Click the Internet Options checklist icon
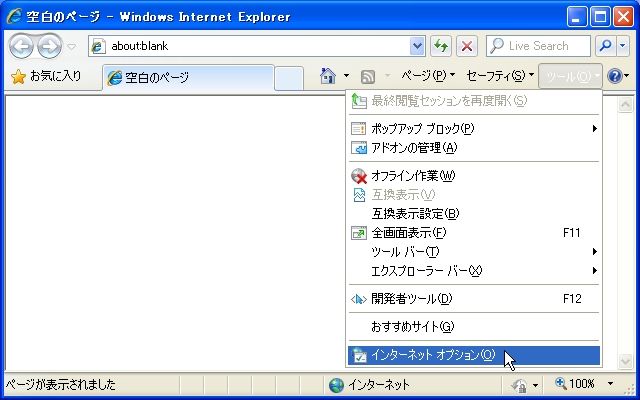640x400 pixels. [x=359, y=355]
